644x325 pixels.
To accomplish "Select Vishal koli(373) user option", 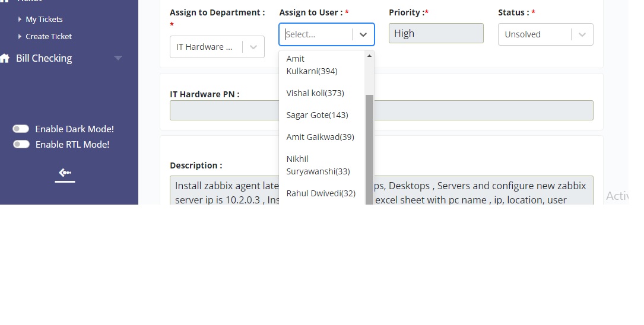I will click(x=322, y=93).
